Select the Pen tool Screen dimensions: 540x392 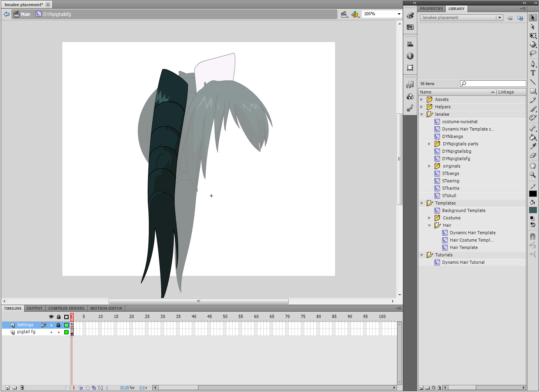tap(533, 64)
